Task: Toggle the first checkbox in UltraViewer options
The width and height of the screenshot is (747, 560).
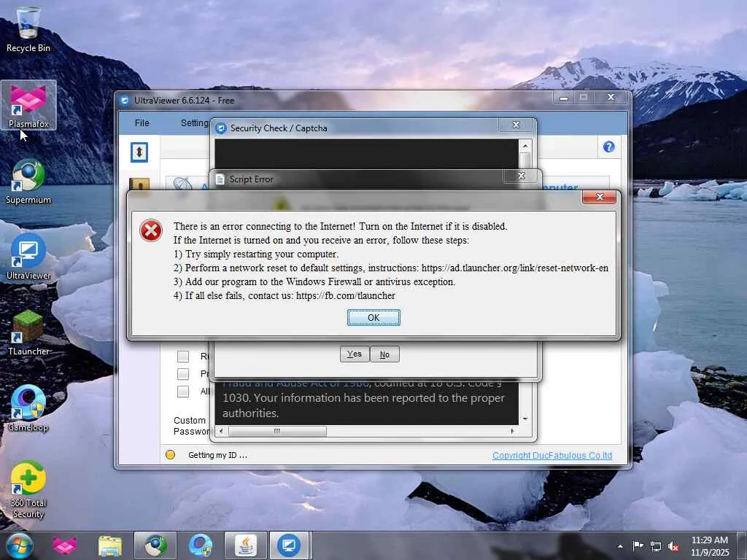Action: 183,356
